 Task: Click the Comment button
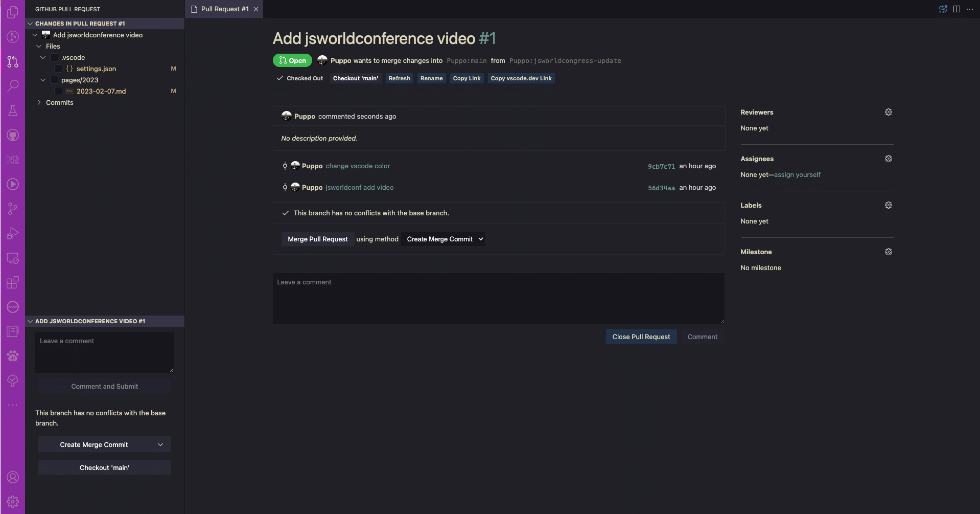coord(702,337)
